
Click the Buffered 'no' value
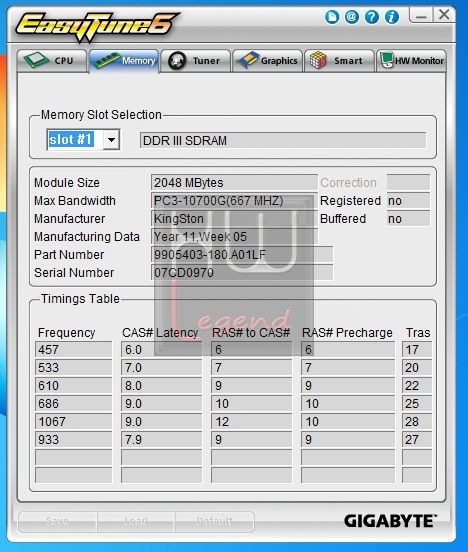click(x=408, y=219)
